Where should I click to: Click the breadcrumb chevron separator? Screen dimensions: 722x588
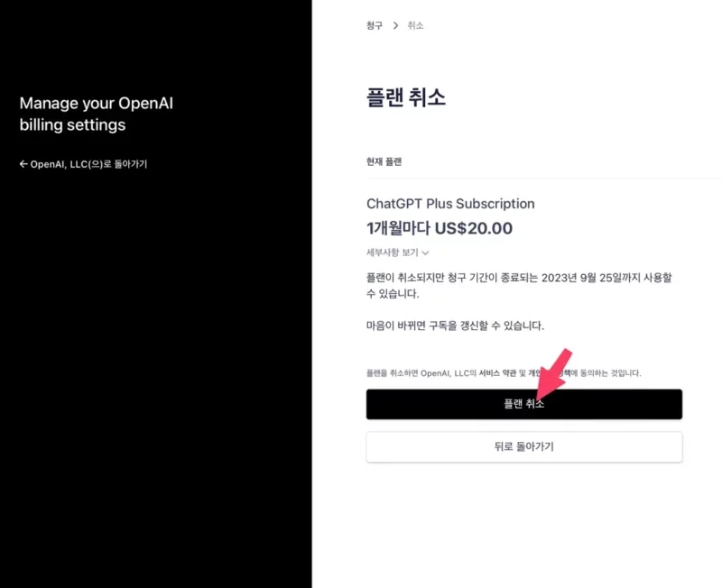(x=395, y=25)
